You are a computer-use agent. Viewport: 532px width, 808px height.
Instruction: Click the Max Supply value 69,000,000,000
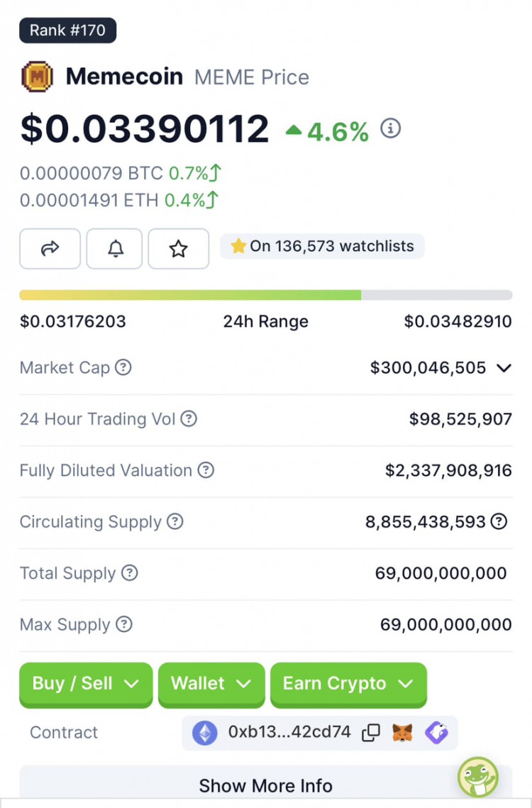pyautogui.click(x=446, y=624)
